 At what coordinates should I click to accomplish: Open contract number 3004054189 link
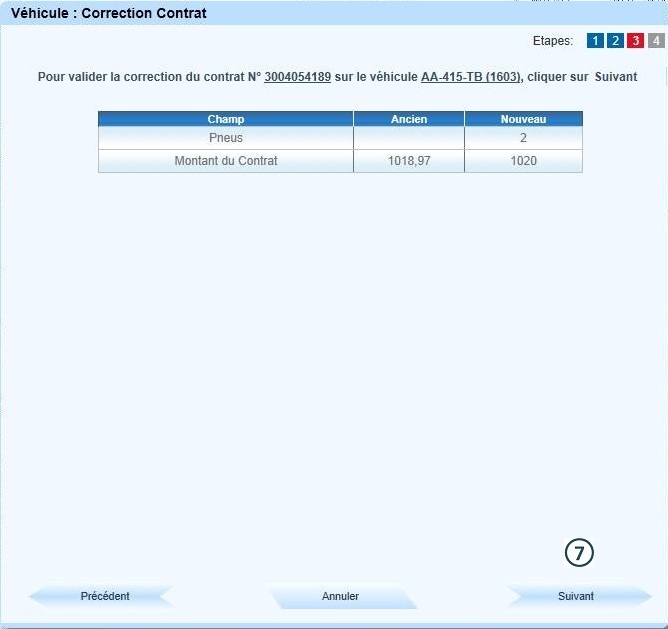(x=297, y=77)
